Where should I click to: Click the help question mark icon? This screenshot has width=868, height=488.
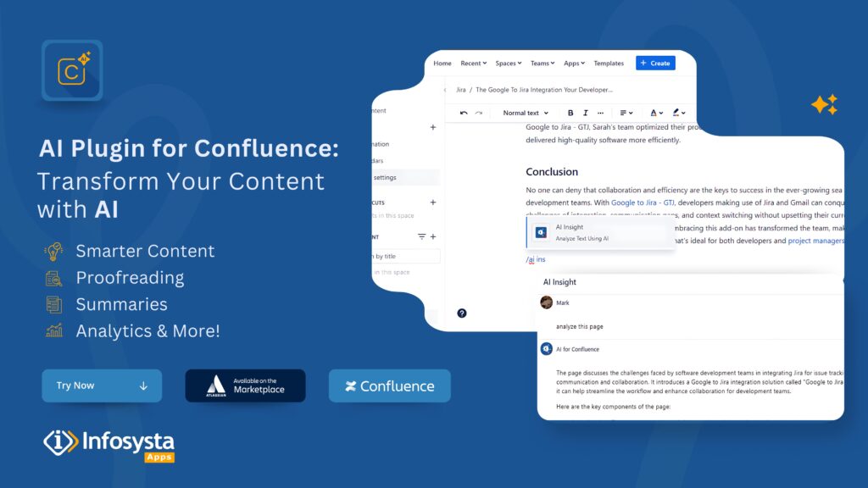pyautogui.click(x=462, y=313)
